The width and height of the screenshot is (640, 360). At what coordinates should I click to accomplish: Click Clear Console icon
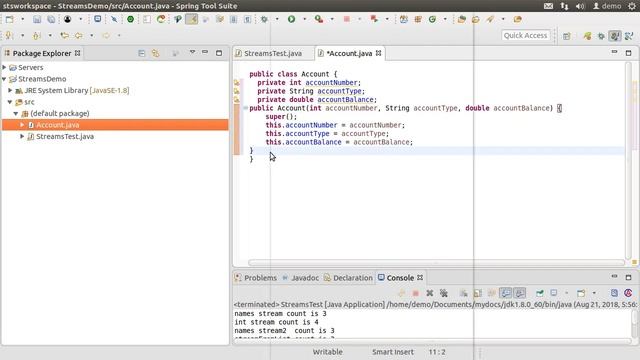[x=464, y=293]
